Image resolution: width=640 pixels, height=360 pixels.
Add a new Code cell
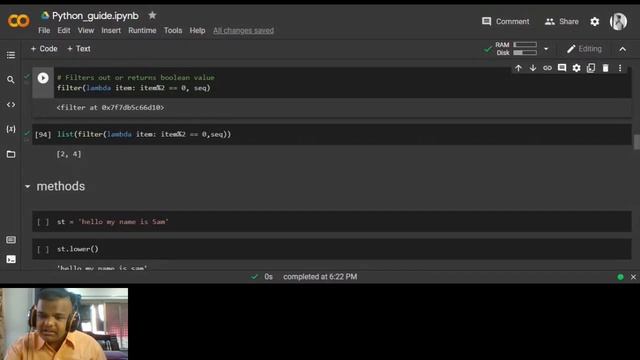tap(44, 49)
